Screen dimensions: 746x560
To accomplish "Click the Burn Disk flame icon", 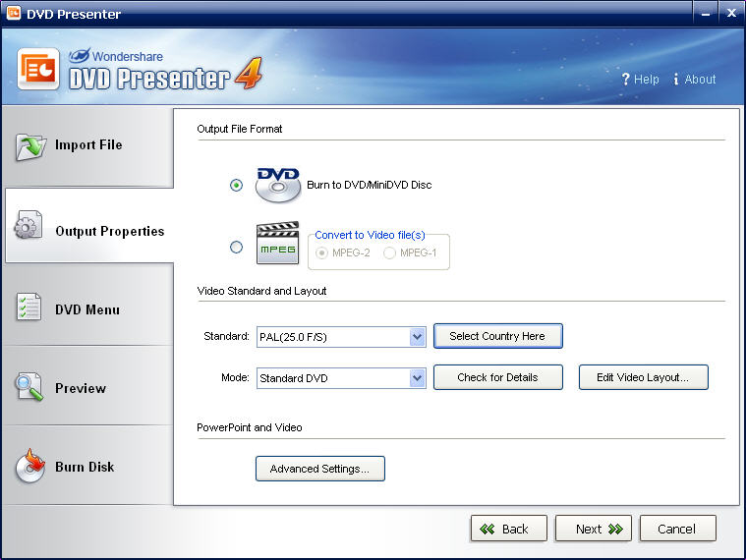I will (x=29, y=467).
